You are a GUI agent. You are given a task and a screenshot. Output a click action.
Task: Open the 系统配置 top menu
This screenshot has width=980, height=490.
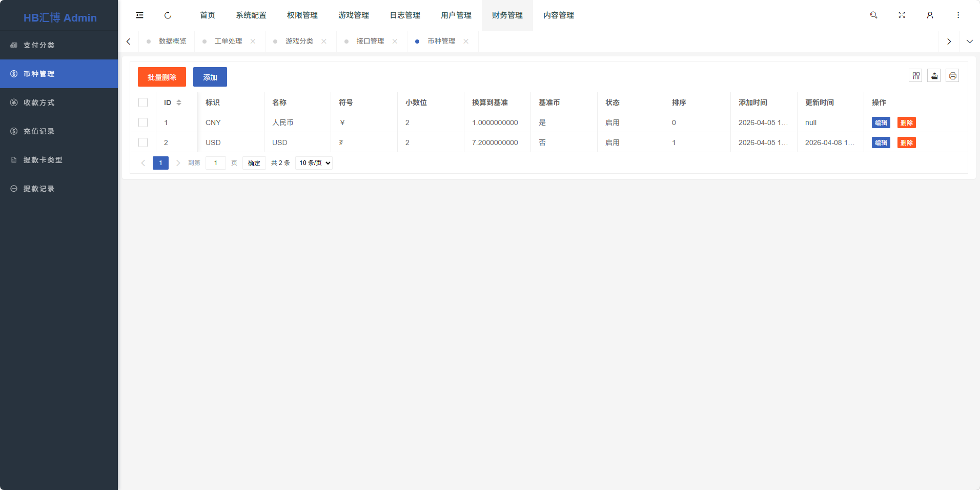click(x=251, y=15)
